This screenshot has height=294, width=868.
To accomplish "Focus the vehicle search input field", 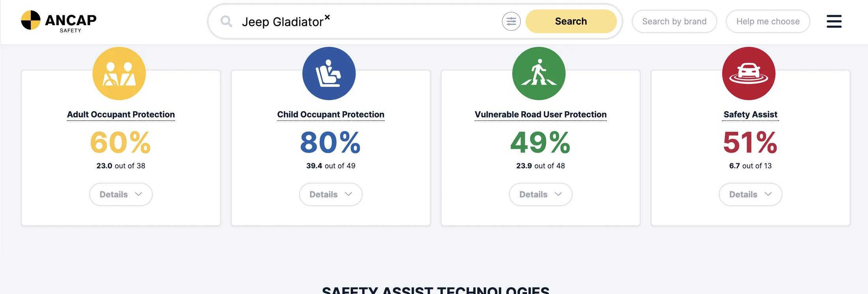I will (410, 22).
